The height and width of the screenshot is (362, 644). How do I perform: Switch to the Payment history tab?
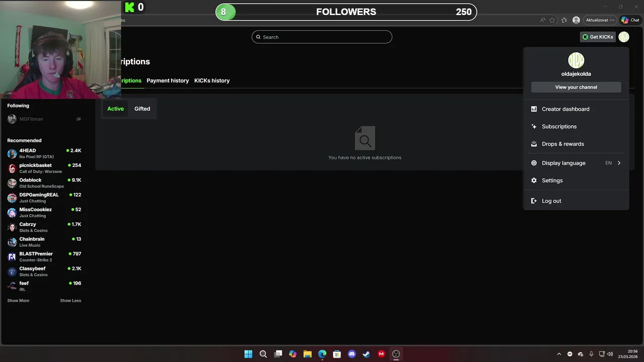168,80
